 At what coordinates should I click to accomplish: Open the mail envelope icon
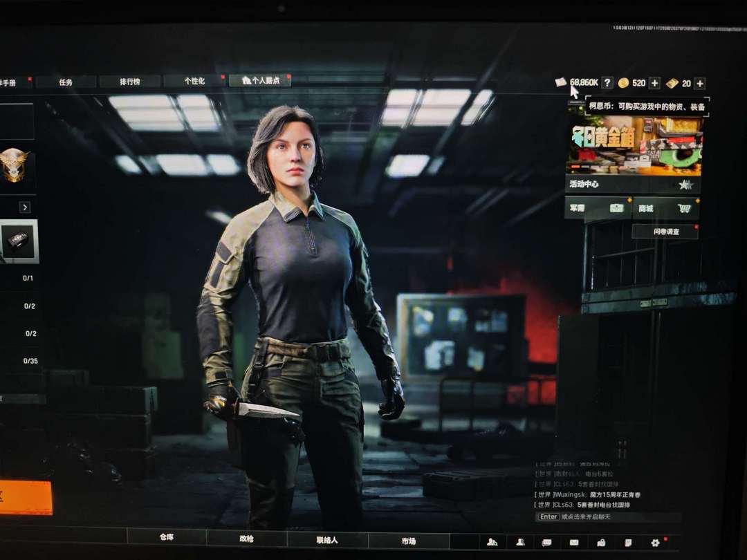573,543
